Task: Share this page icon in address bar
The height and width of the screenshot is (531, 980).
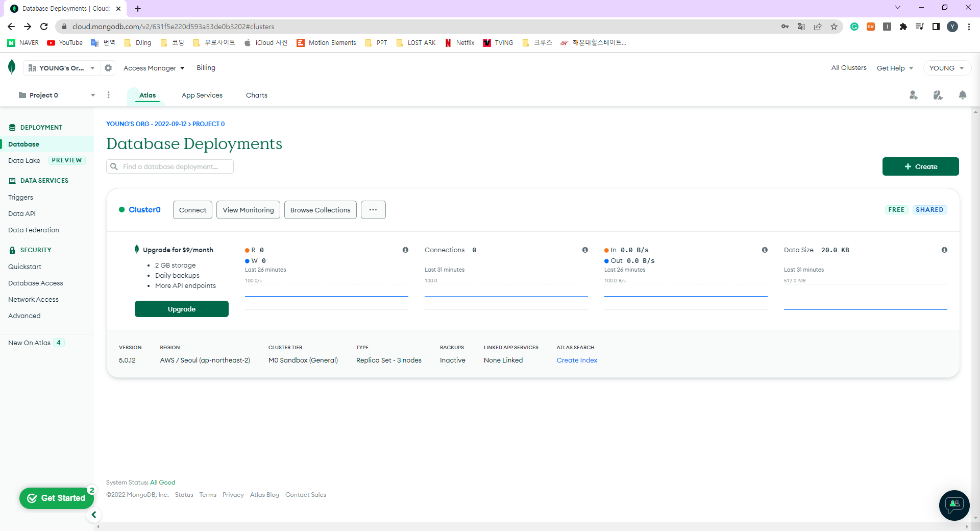Action: [818, 27]
